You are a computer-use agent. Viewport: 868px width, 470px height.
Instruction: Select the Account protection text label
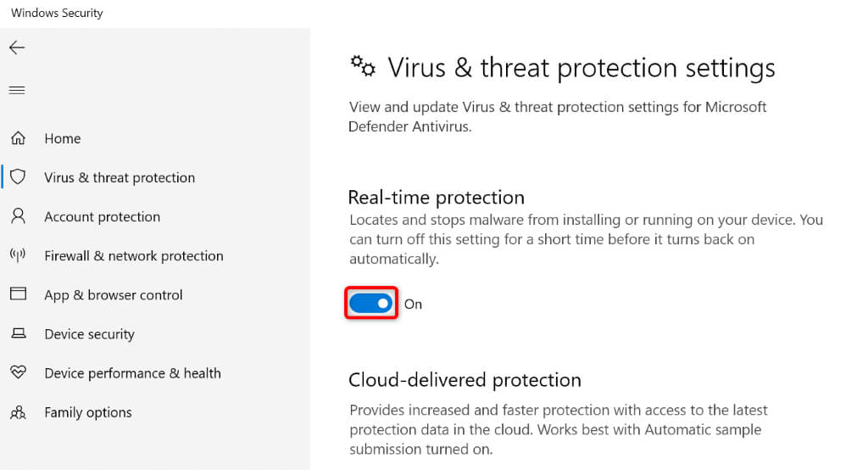(x=102, y=216)
